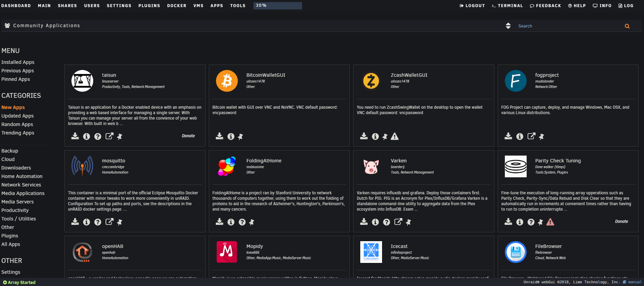
Task: Open support icon for mosquitto
Action: pyautogui.click(x=98, y=222)
